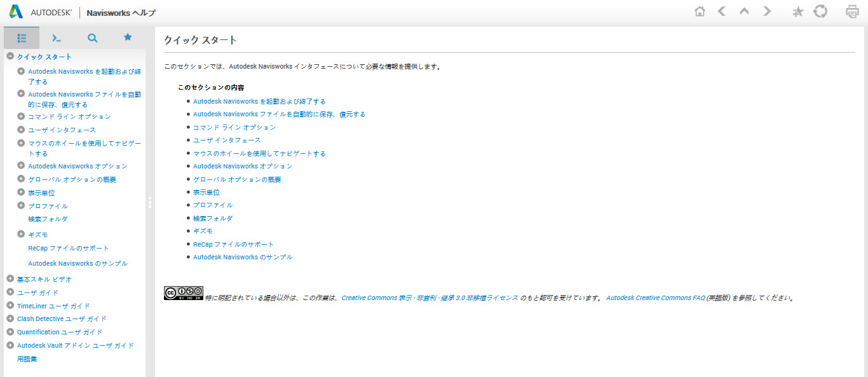
Task: Open the Index tab with chevron icon
Action: pos(57,38)
